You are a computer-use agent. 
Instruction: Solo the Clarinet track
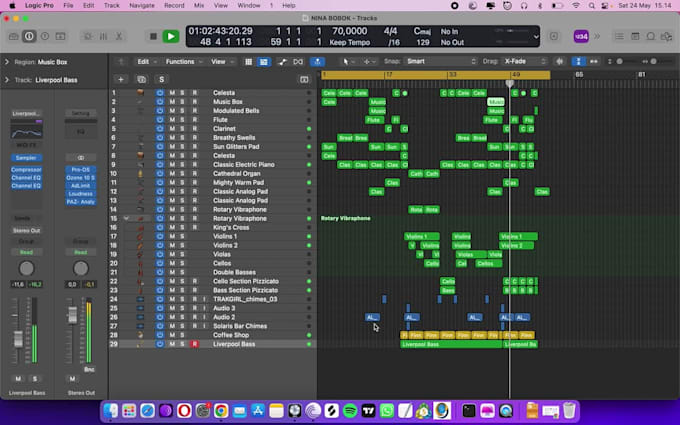coord(182,129)
